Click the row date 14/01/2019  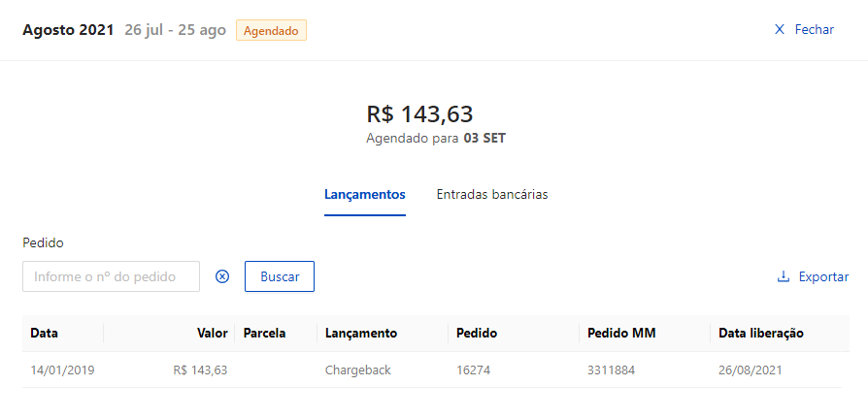coord(62,370)
